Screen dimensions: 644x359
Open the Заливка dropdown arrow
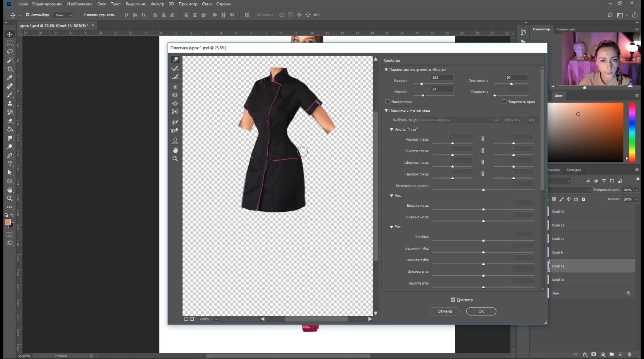pyautogui.click(x=636, y=199)
